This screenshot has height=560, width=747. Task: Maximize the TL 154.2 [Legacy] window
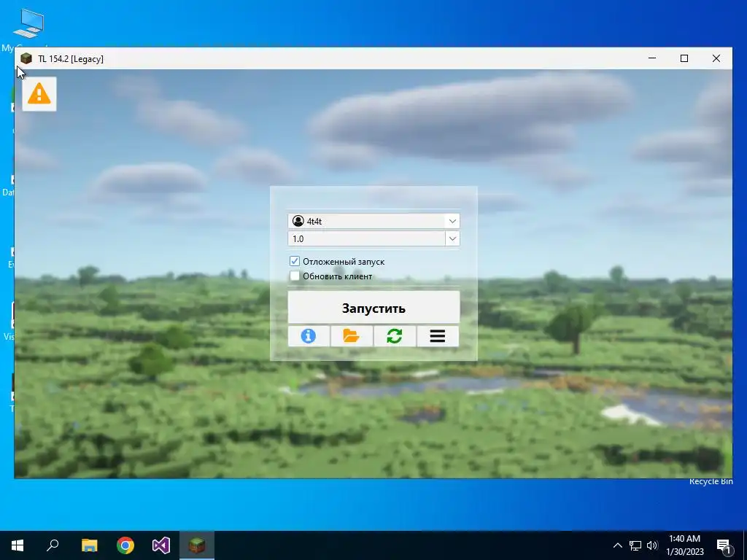click(x=684, y=58)
